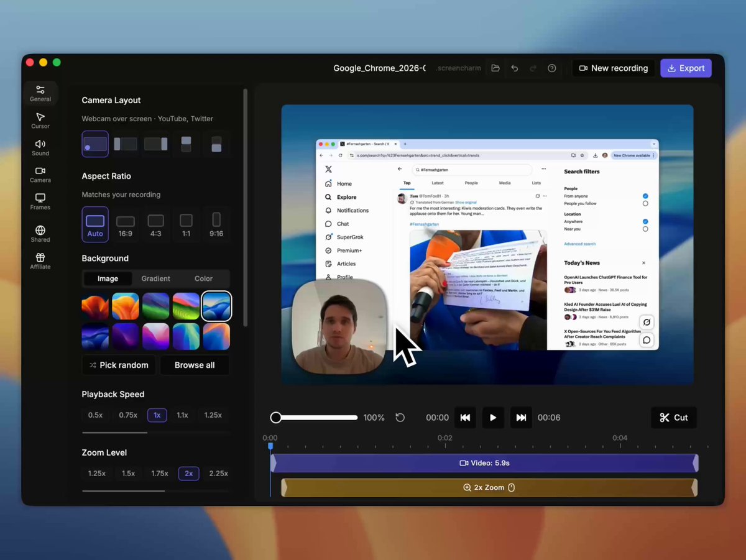The height and width of the screenshot is (560, 746).
Task: Skip to the end of the video
Action: (521, 418)
